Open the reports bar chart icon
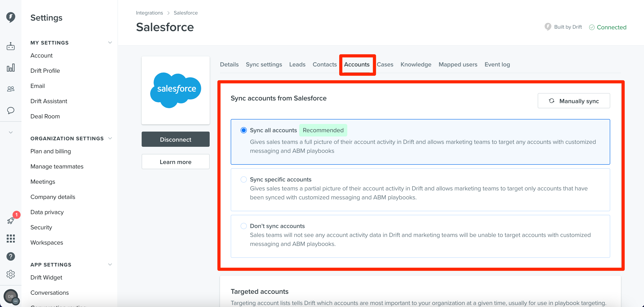This screenshot has height=307, width=644. pyautogui.click(x=11, y=68)
